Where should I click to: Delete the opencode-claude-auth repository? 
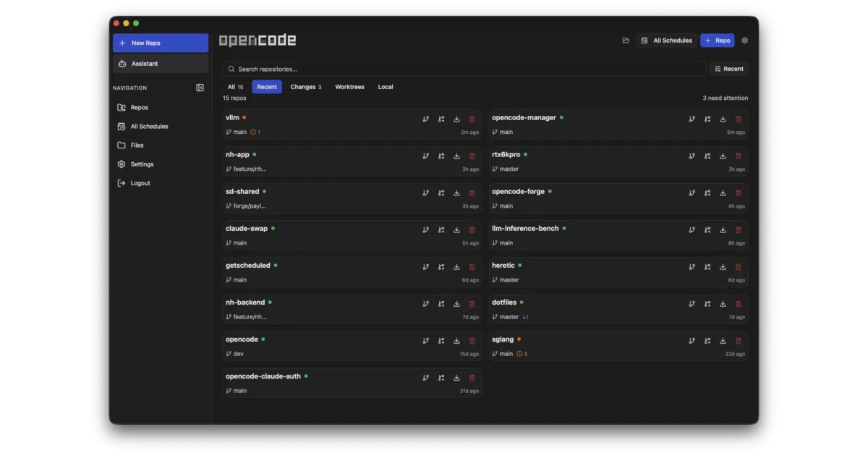[472, 378]
